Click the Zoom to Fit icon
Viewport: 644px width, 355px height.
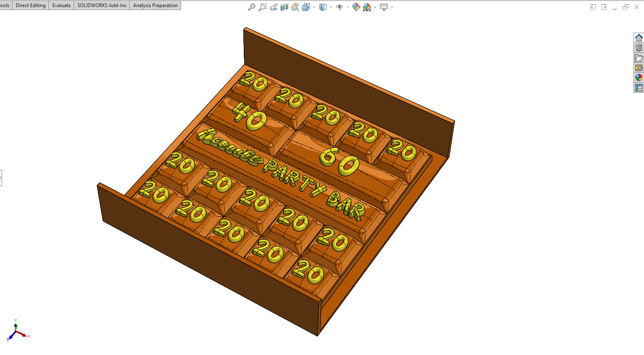[251, 7]
